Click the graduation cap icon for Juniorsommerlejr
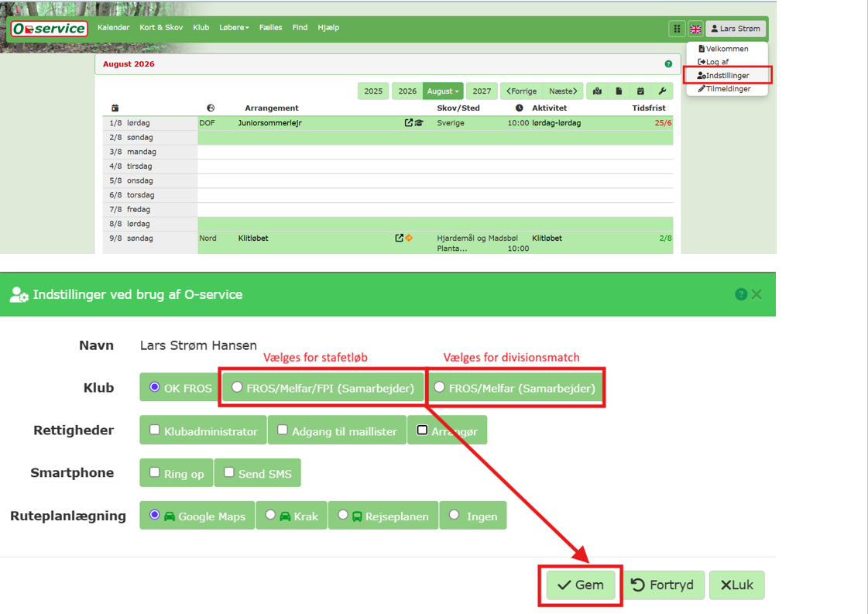 (418, 123)
